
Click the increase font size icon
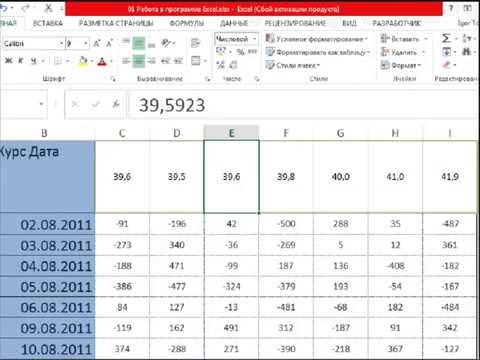pos(97,43)
